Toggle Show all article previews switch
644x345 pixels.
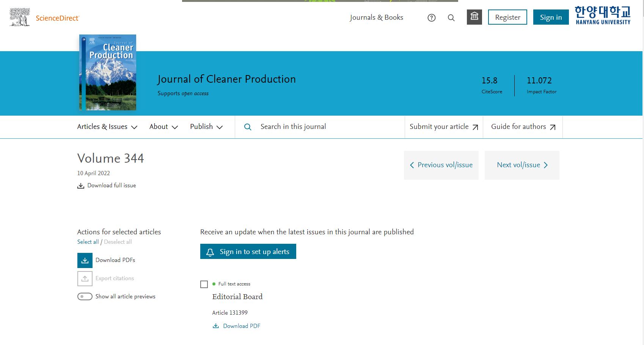pos(85,296)
